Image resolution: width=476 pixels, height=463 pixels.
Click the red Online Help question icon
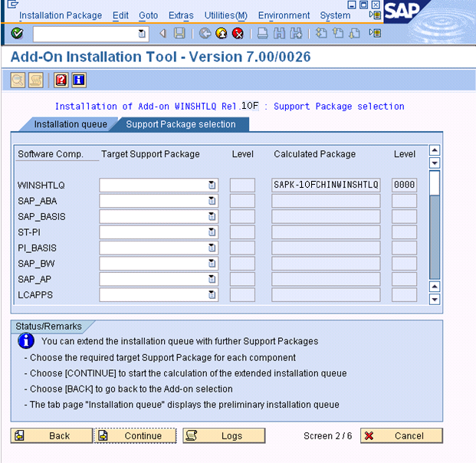point(61,80)
